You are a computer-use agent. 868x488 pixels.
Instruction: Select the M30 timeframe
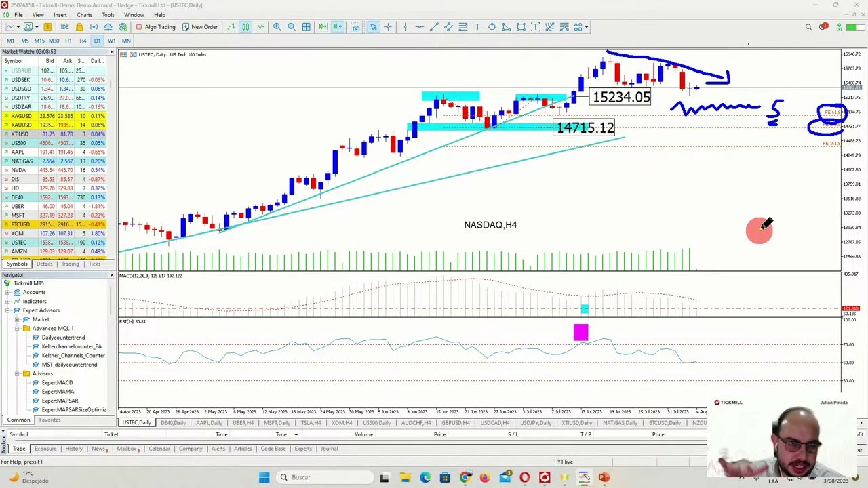tap(54, 41)
